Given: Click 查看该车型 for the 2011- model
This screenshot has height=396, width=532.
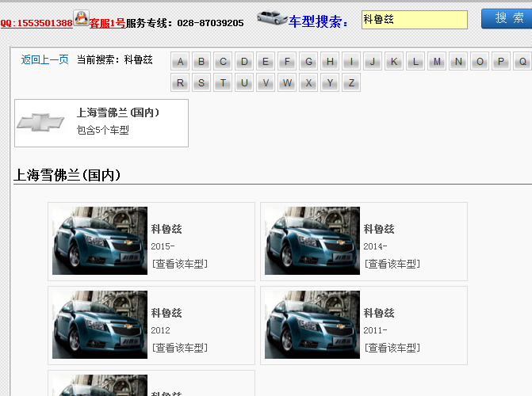Looking at the screenshot, I should (392, 348).
